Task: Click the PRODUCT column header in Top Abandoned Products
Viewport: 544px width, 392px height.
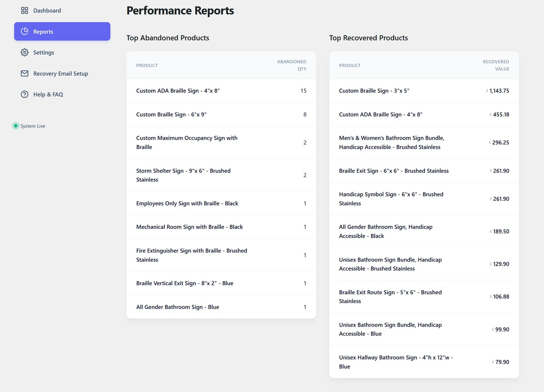Action: [147, 65]
